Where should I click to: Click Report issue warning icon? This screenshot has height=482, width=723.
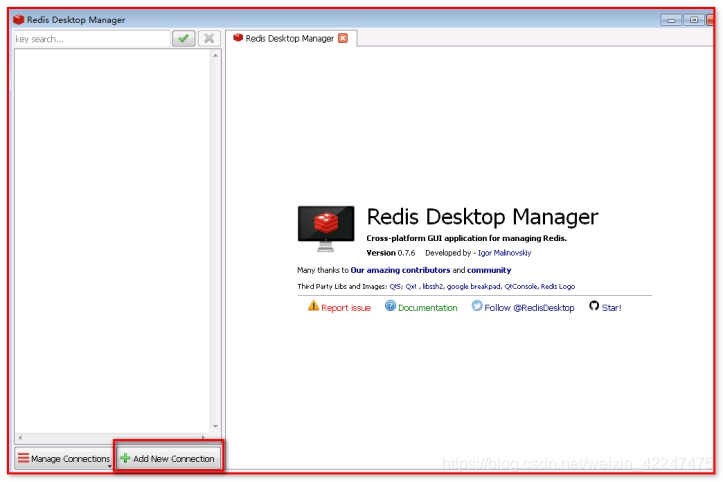pyautogui.click(x=314, y=306)
